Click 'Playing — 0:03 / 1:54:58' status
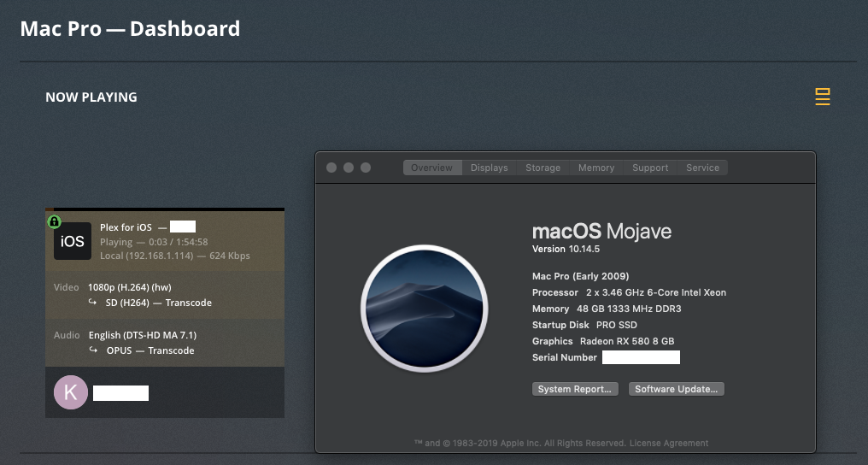This screenshot has height=465, width=868. 154,242
